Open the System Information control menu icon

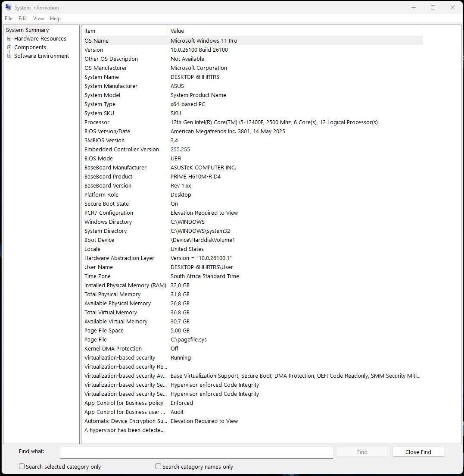coord(8,7)
